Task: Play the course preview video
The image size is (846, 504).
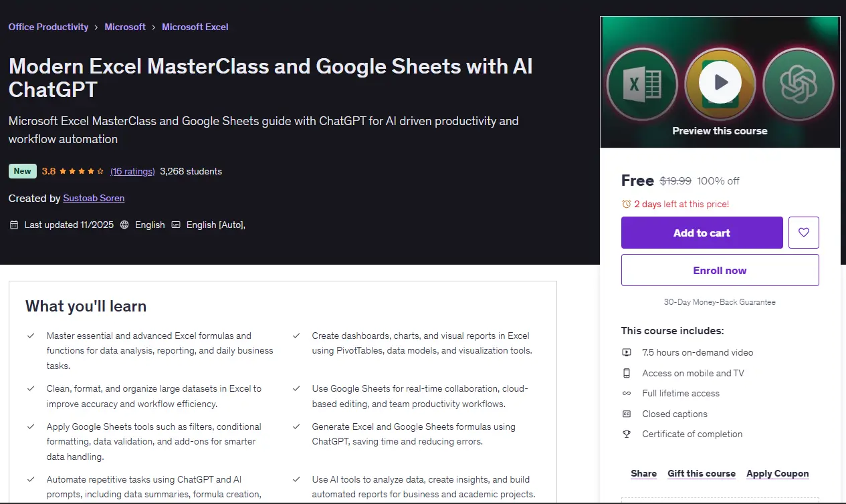Action: 720,82
